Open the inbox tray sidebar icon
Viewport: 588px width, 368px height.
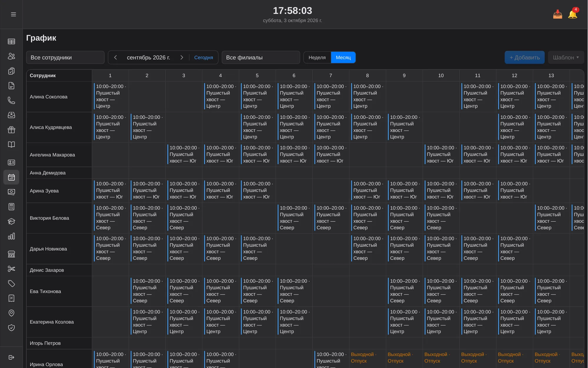[11, 115]
